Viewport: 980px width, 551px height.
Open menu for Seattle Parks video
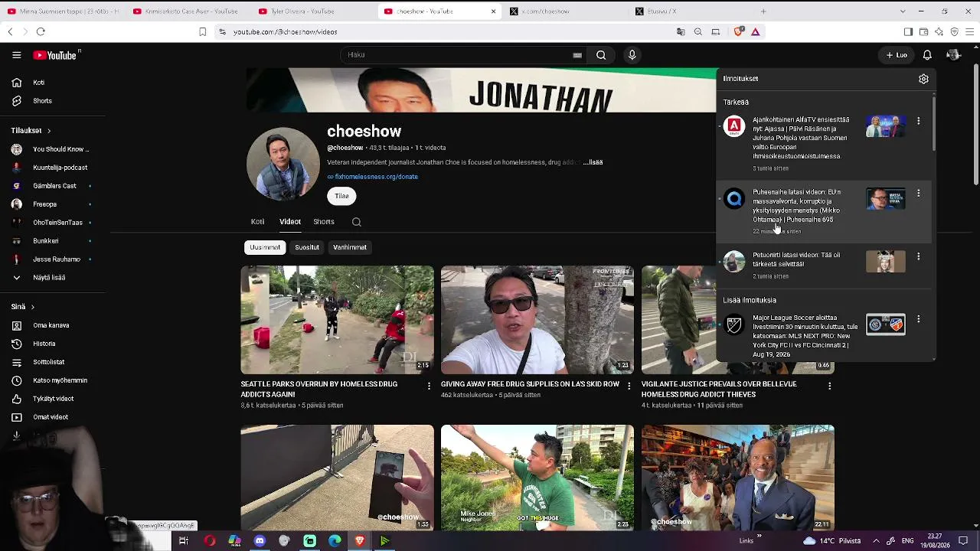(429, 386)
